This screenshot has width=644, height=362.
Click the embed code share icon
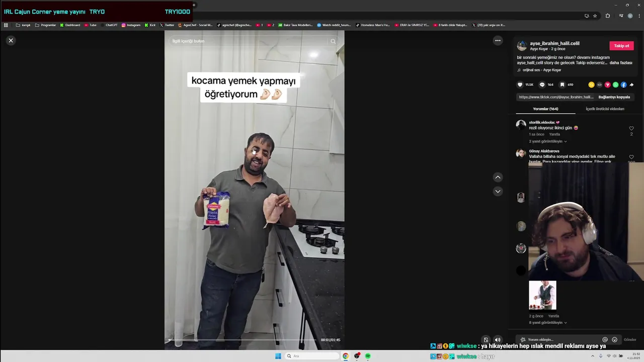point(599,84)
